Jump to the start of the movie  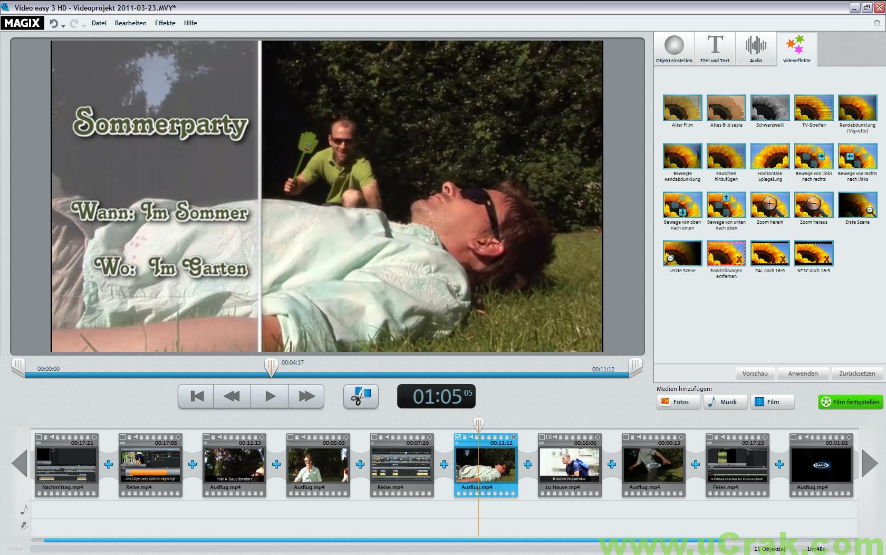(197, 396)
